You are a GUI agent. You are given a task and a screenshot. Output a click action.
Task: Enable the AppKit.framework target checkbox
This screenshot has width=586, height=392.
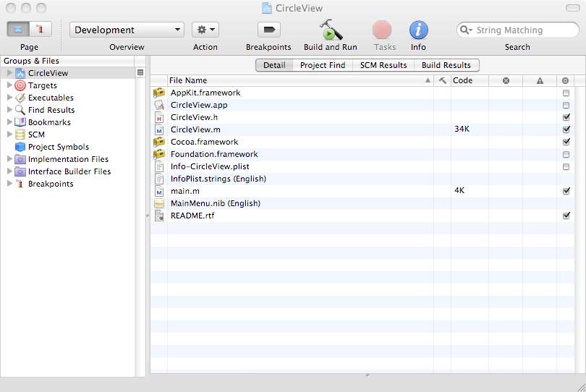point(566,93)
